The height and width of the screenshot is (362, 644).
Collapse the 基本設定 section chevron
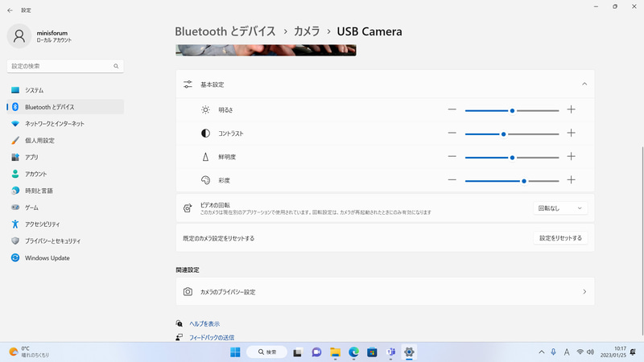(584, 84)
